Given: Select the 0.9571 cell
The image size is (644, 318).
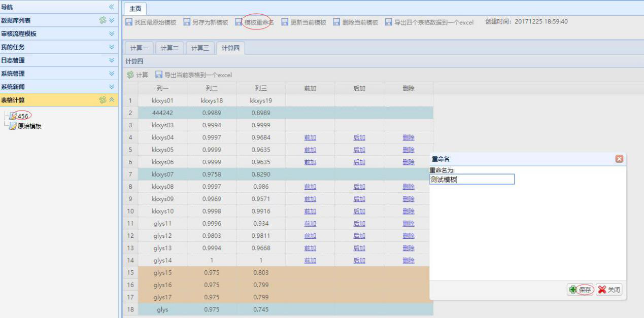Looking at the screenshot, I should pyautogui.click(x=261, y=199).
